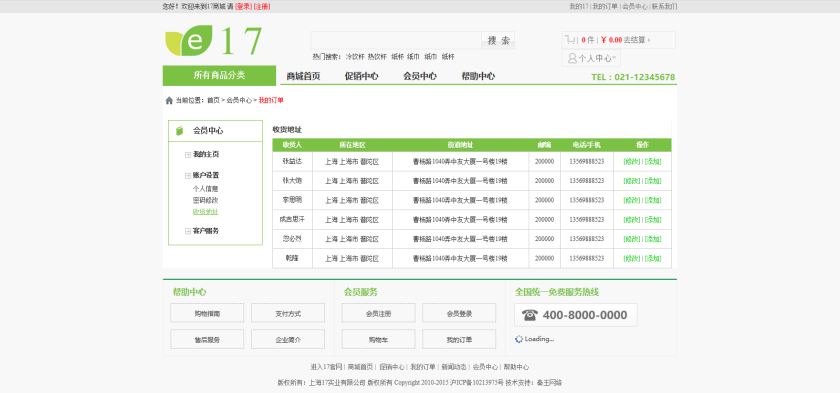Click the 支付方式 footer button
Viewport: 840px width, 393px height.
click(288, 313)
